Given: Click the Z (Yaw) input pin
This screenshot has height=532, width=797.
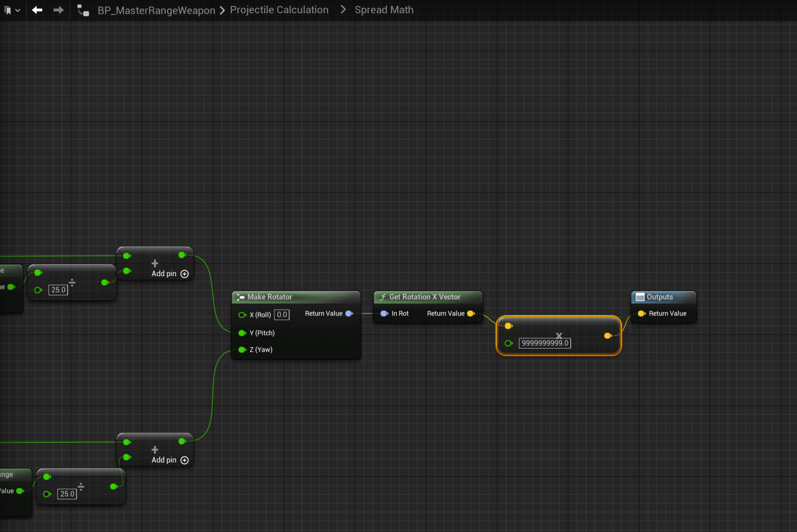Looking at the screenshot, I should point(242,350).
